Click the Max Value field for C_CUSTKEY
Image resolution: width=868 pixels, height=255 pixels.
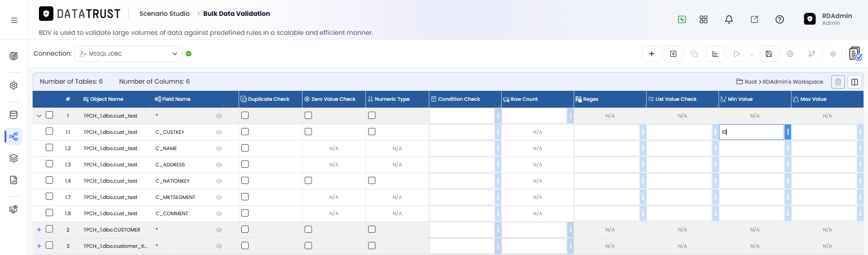(x=824, y=132)
